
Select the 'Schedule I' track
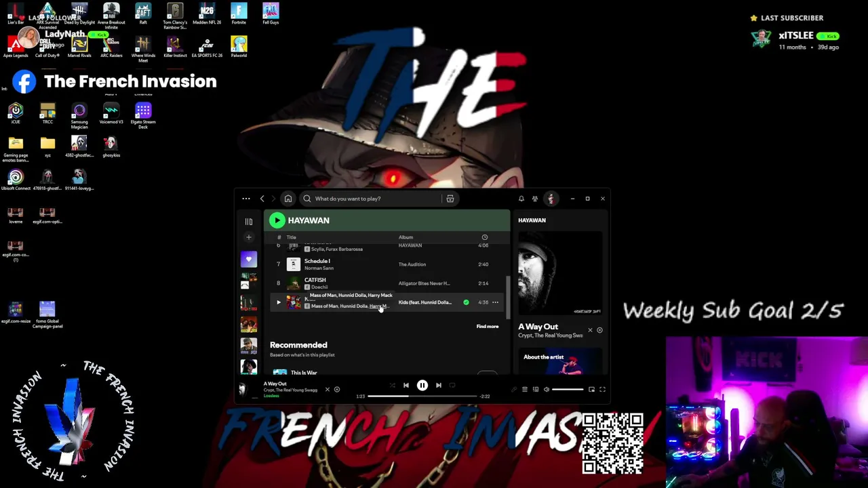coord(317,261)
